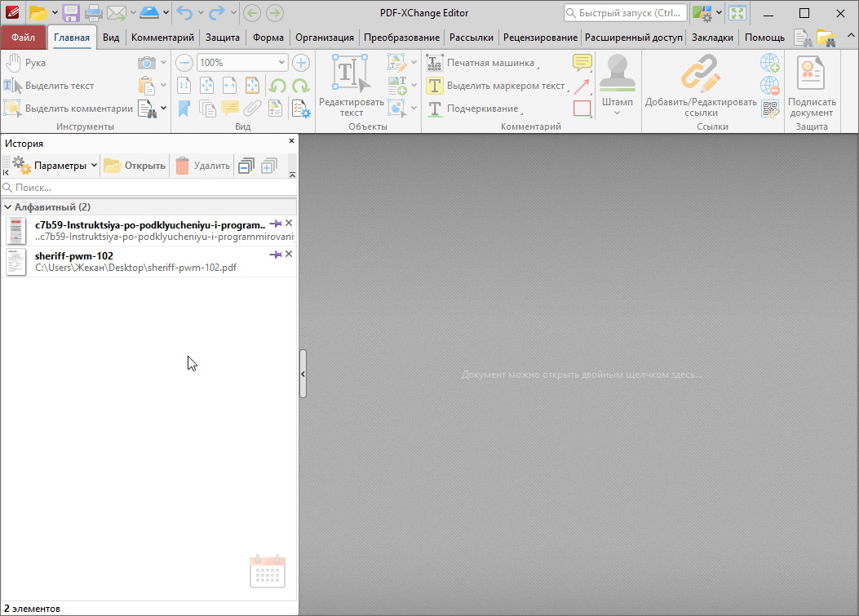
Task: Select the Actual Size 1:1 icon
Action: pos(184,86)
